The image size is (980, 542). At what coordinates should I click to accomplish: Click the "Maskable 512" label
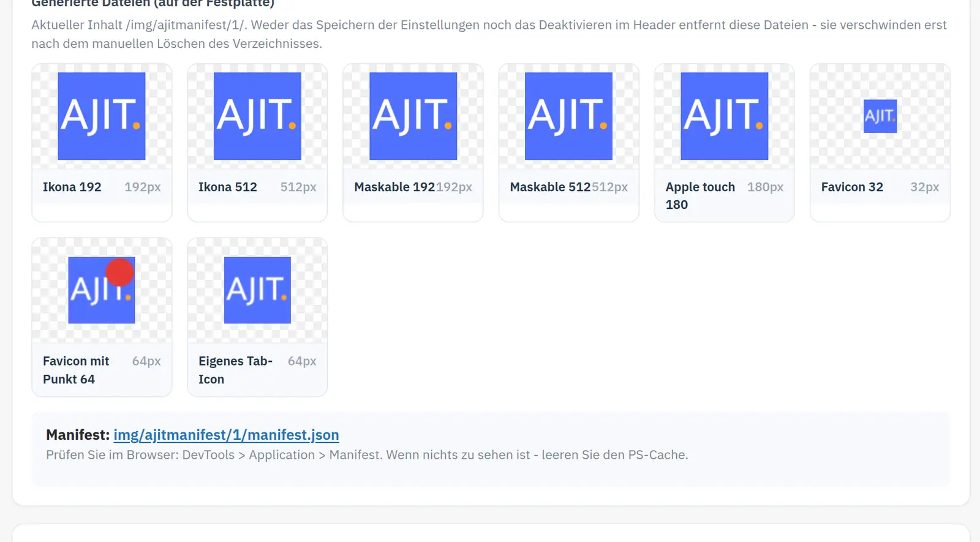[550, 187]
